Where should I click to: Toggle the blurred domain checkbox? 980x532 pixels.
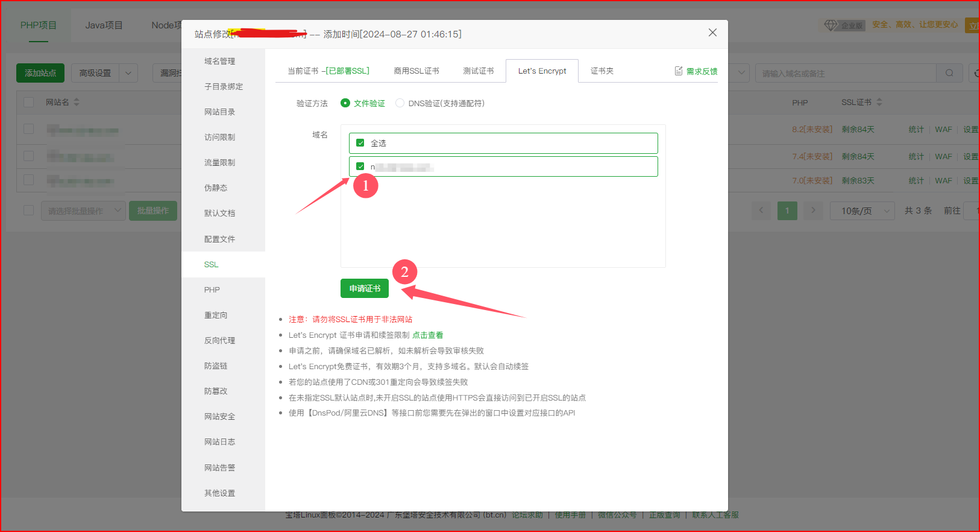tap(360, 166)
